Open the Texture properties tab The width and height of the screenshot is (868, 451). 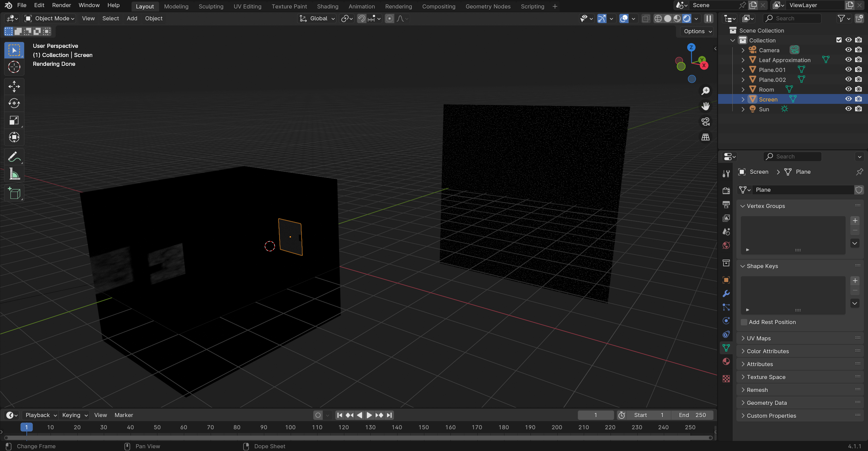(x=726, y=379)
